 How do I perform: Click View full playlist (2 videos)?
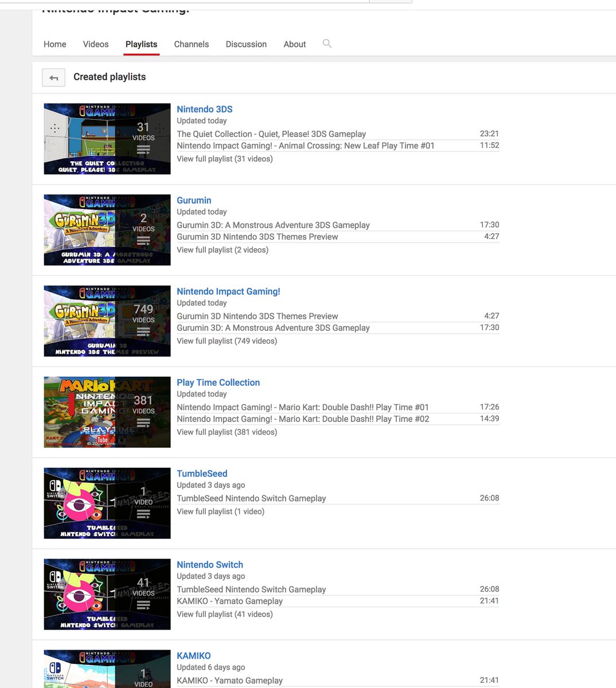[x=223, y=250]
